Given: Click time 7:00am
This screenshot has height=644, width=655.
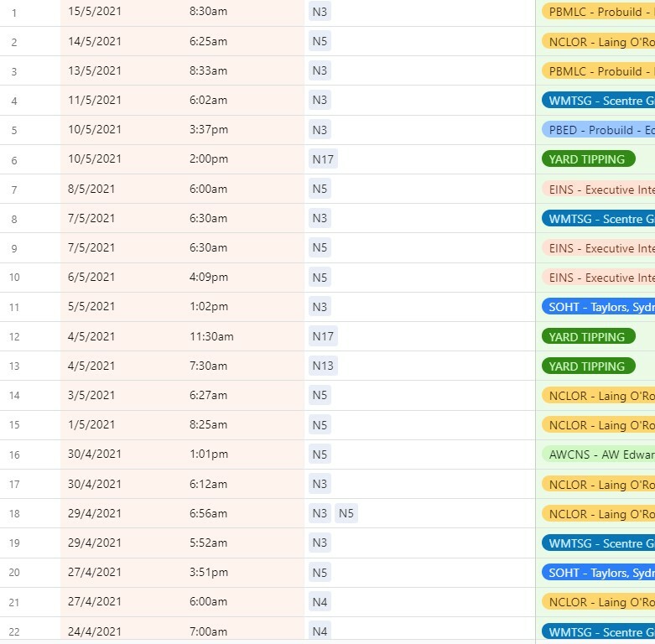Looking at the screenshot, I should 208,631.
